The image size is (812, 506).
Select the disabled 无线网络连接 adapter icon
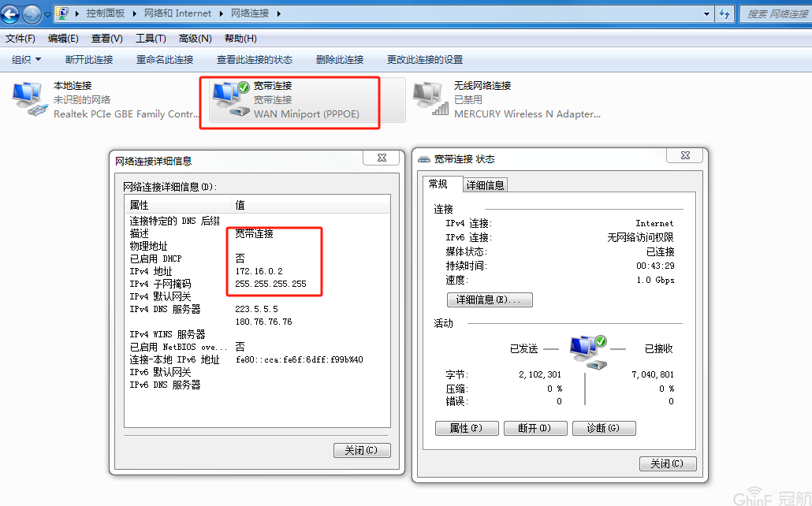pos(431,99)
